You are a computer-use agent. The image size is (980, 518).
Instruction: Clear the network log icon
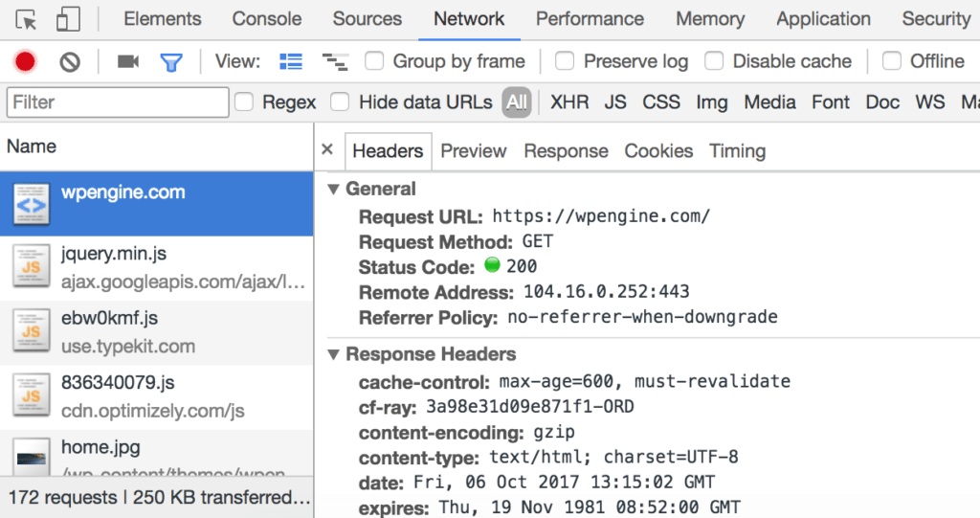click(70, 62)
